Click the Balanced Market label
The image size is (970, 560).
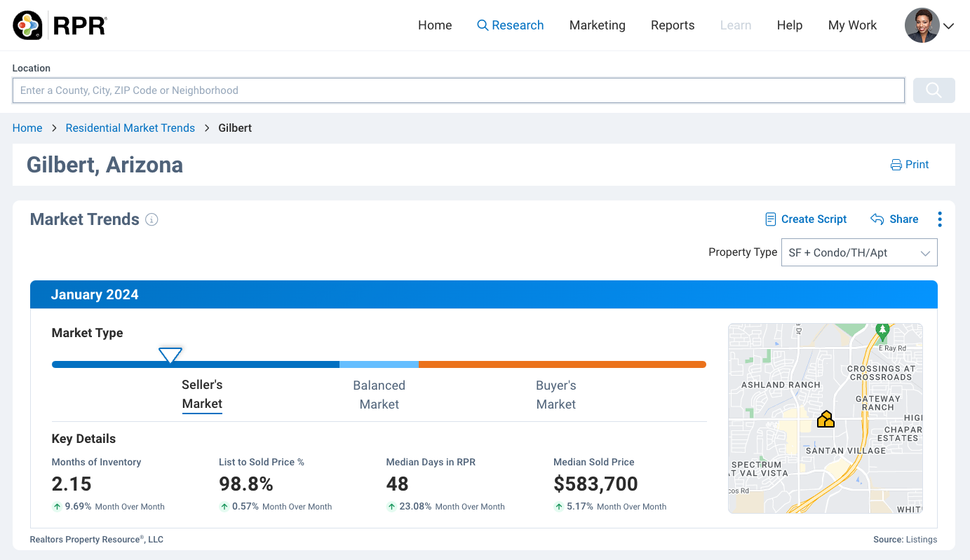click(379, 395)
